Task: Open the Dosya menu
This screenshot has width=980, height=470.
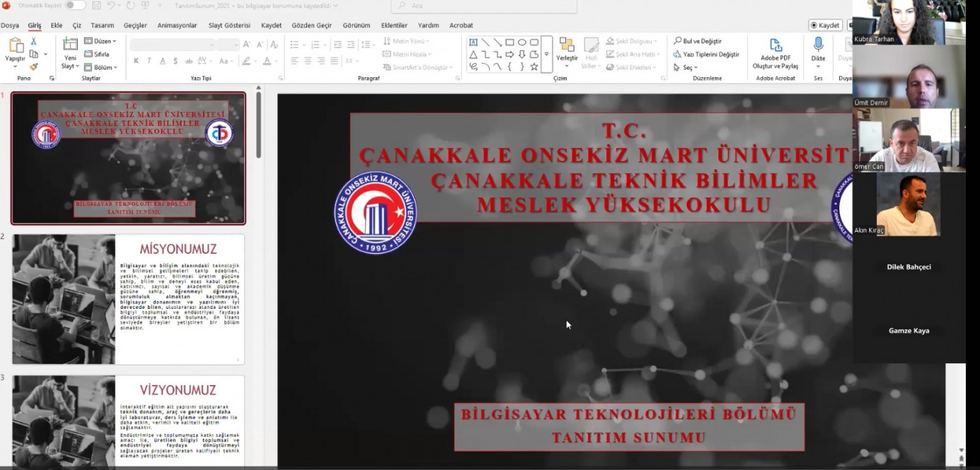Action: [x=9, y=26]
